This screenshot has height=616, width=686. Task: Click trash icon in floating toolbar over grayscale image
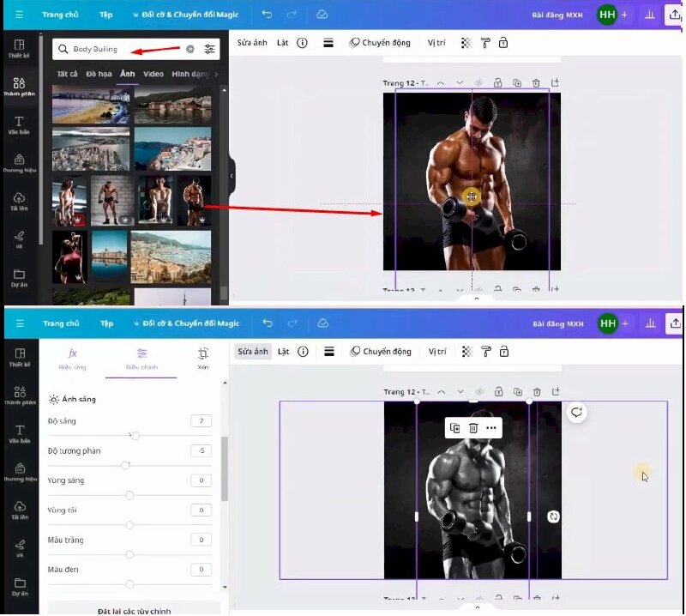coord(472,427)
